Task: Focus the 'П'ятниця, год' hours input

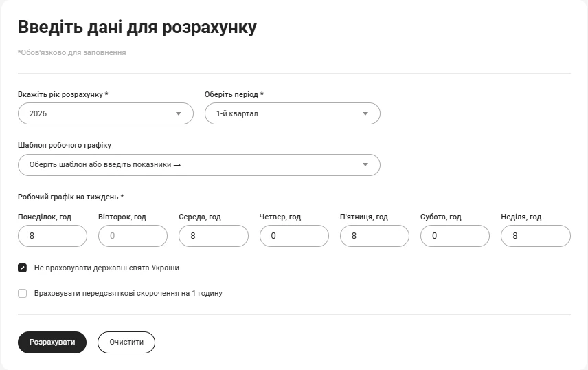Action: 374,236
